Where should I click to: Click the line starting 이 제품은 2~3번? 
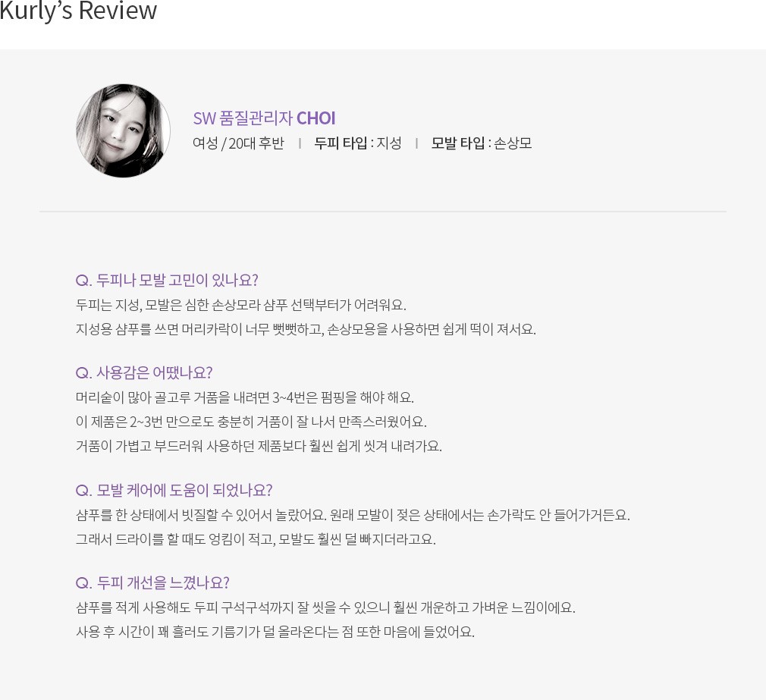coord(252,422)
